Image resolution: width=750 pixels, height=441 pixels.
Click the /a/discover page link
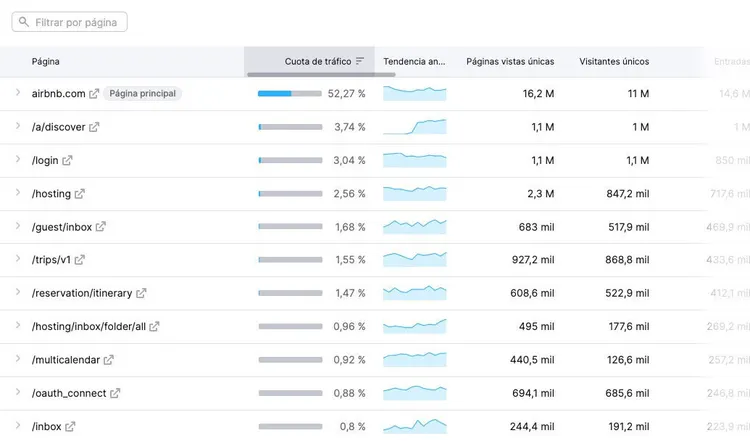click(58, 127)
